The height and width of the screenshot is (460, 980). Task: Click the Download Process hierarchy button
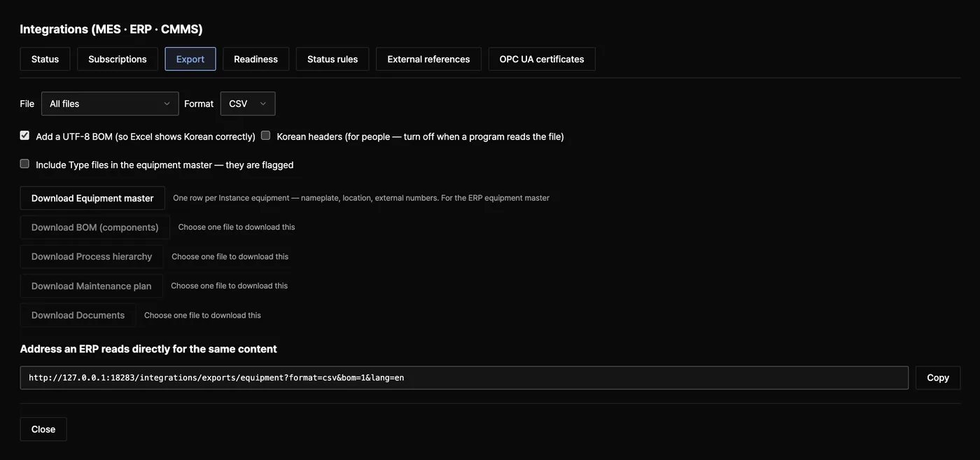pos(92,257)
